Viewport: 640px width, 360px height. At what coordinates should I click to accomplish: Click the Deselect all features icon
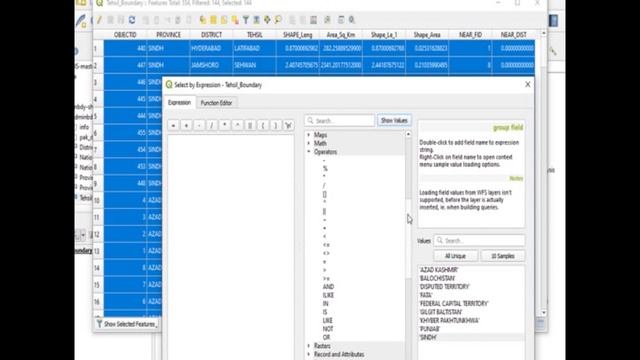[235, 20]
